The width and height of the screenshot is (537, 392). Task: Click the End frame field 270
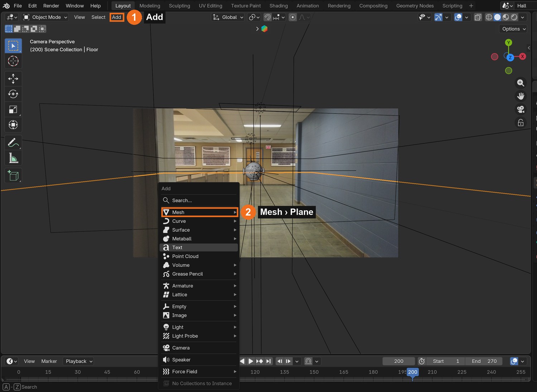(x=484, y=361)
